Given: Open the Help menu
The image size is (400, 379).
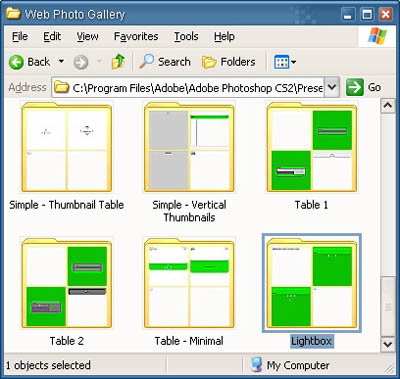Looking at the screenshot, I should pos(224,36).
